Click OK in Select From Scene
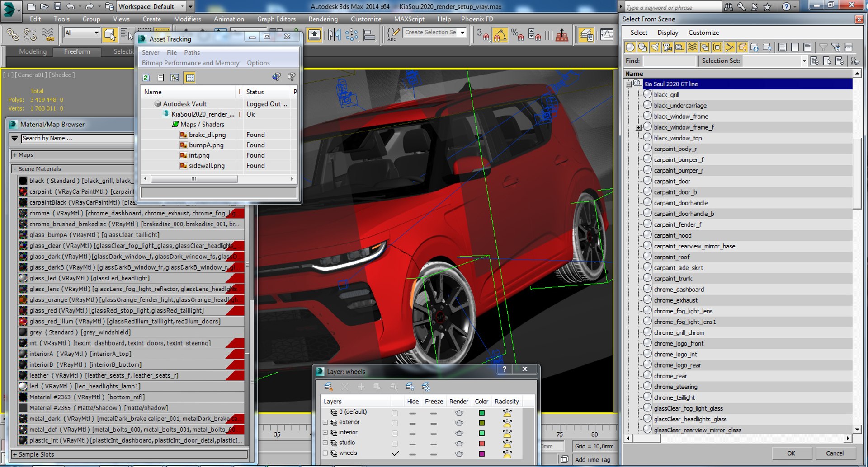The width and height of the screenshot is (868, 467). click(791, 453)
